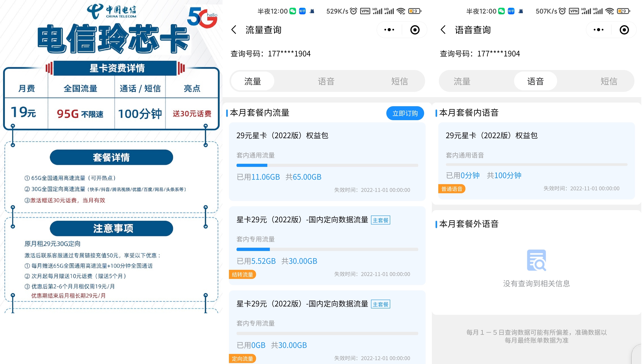
Task: Select 流量 tab in 流量查询 panel
Action: (253, 81)
